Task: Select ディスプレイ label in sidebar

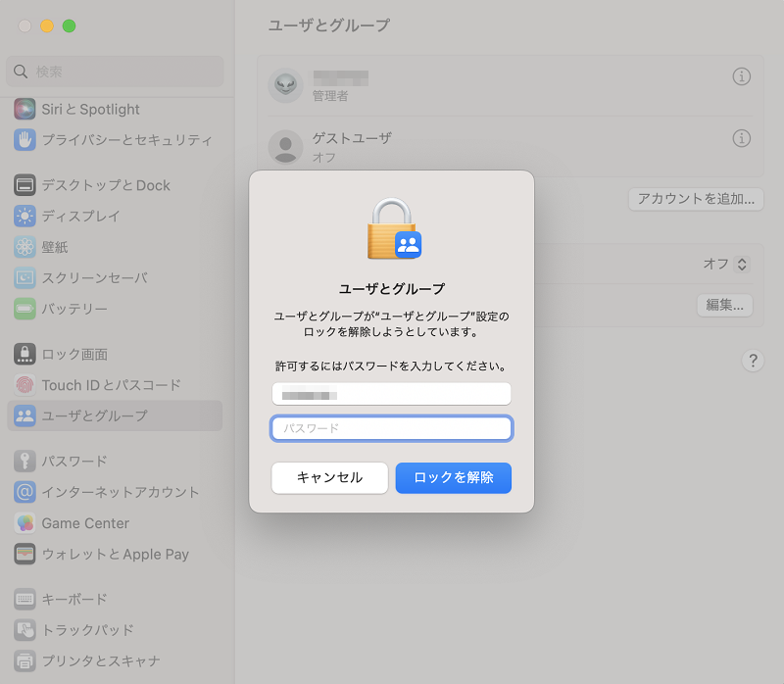Action: pos(81,217)
